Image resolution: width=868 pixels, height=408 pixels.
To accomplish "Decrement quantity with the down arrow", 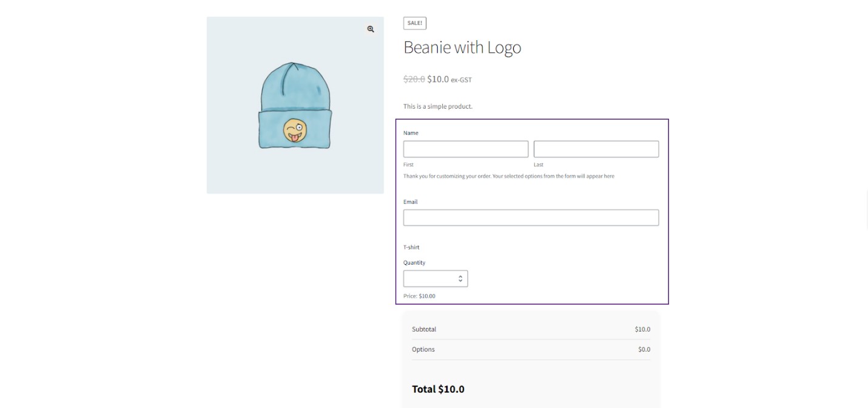I will coord(460,281).
